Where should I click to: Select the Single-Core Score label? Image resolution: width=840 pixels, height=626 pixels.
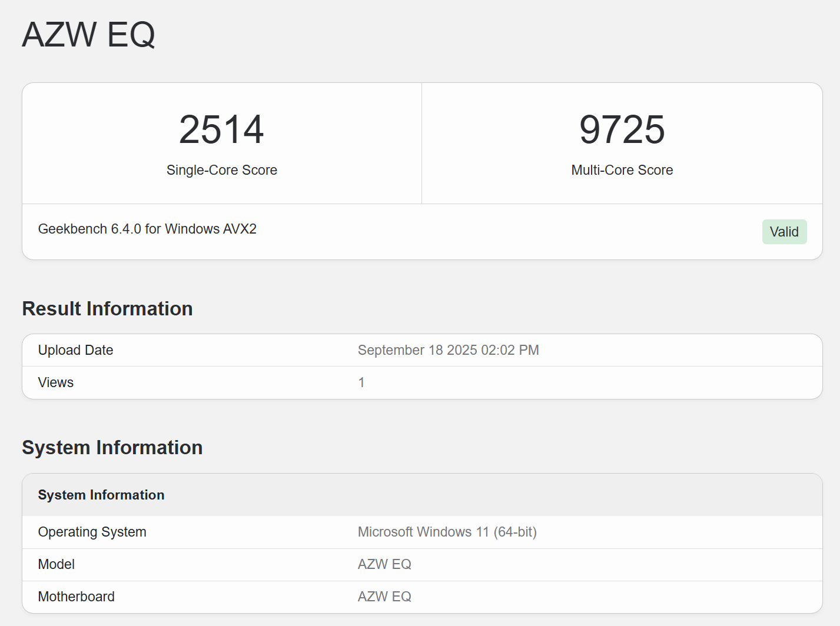pos(221,170)
